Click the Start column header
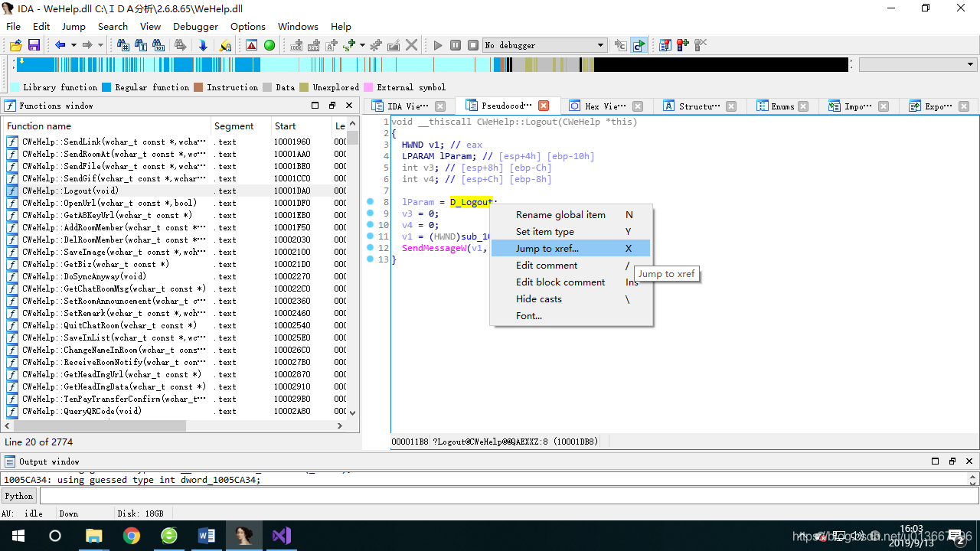This screenshot has height=551, width=980. (x=301, y=126)
